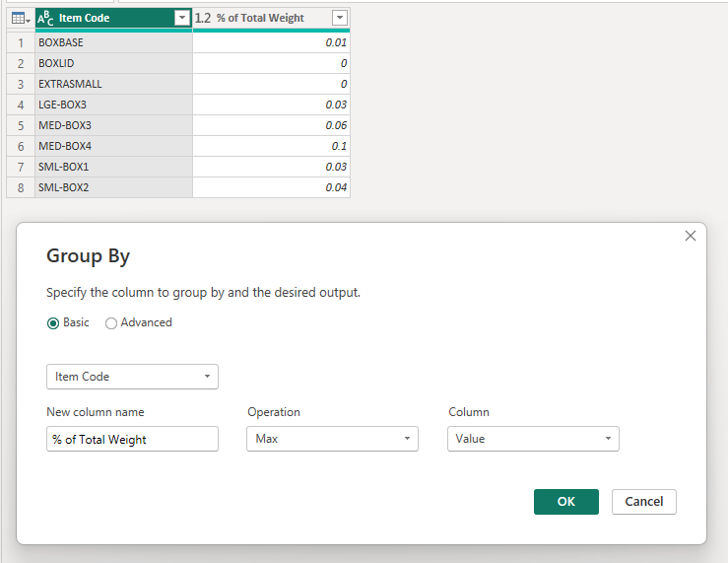Select the BOXBASE cell
Image resolution: width=728 pixels, height=563 pixels.
[113, 42]
